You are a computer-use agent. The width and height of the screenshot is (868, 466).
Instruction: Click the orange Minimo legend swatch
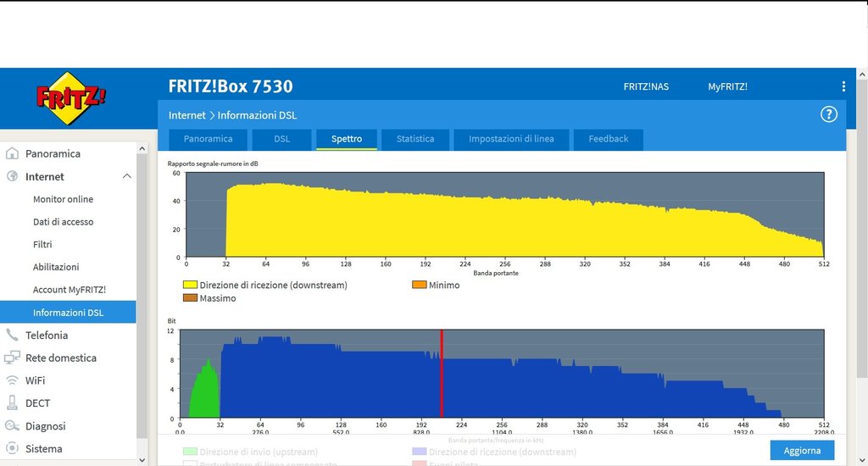click(x=419, y=285)
